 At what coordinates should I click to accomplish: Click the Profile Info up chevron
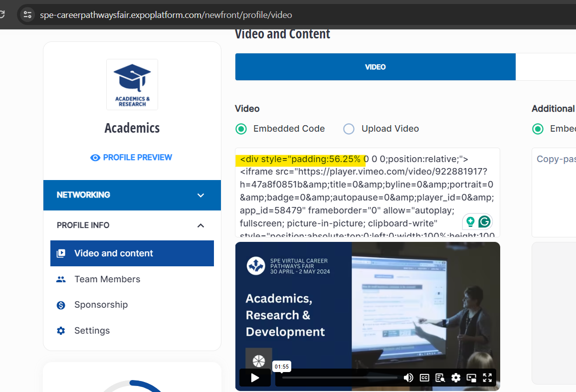point(200,225)
